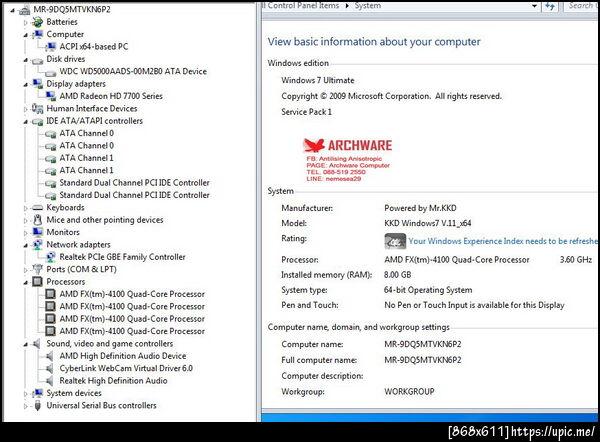Click the Processors category icon
Image resolution: width=600 pixels, height=442 pixels.
(38, 282)
